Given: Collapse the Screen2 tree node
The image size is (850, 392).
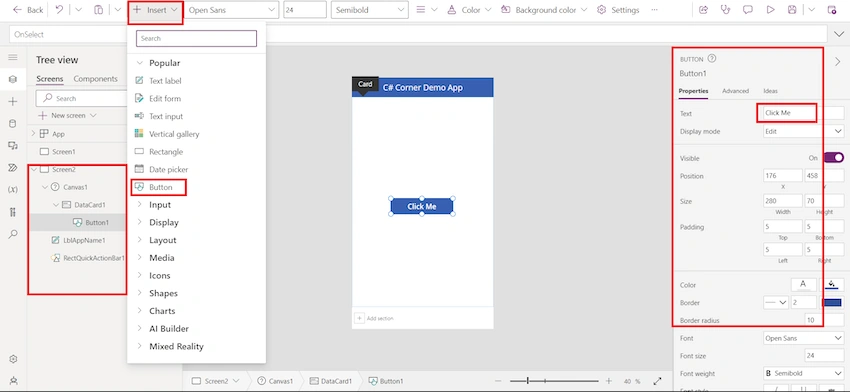Looking at the screenshot, I should pos(34,169).
